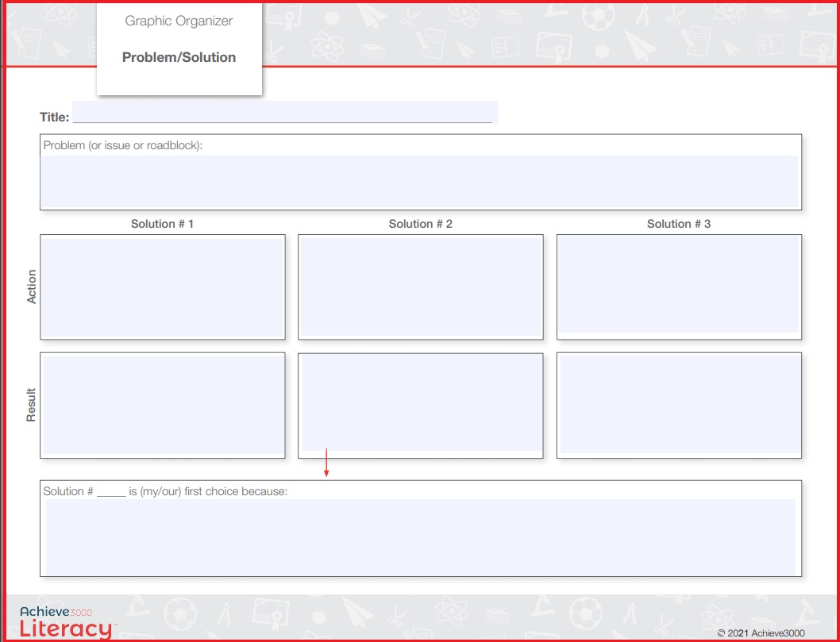Click the Graphic Organizer heading
The width and height of the screenshot is (840, 642).
179,21
